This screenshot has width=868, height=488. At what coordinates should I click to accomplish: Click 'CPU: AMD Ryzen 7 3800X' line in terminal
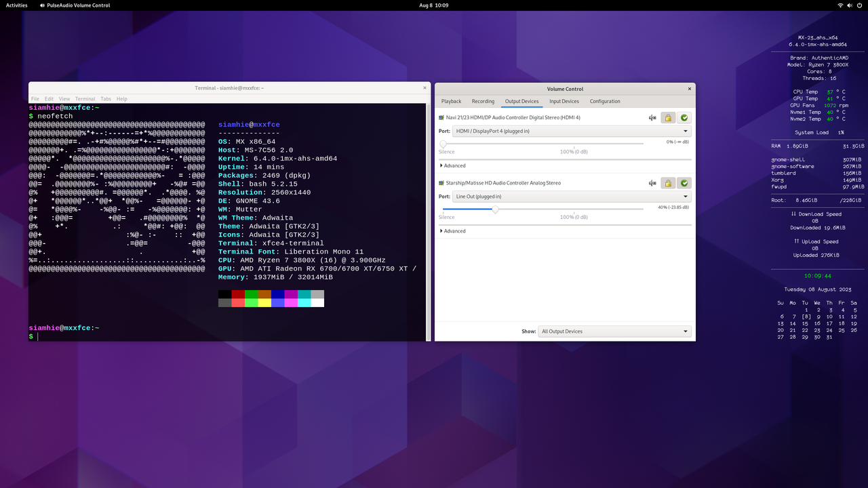coord(302,260)
